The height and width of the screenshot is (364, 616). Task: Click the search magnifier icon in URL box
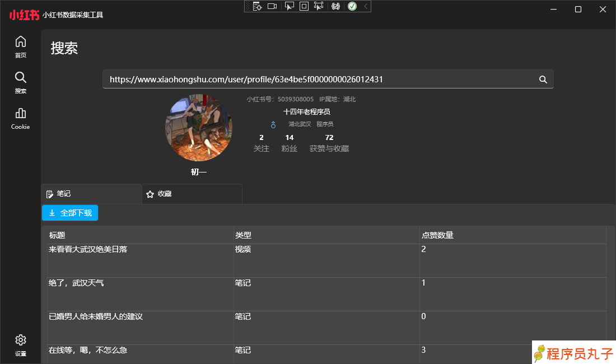[x=543, y=80]
